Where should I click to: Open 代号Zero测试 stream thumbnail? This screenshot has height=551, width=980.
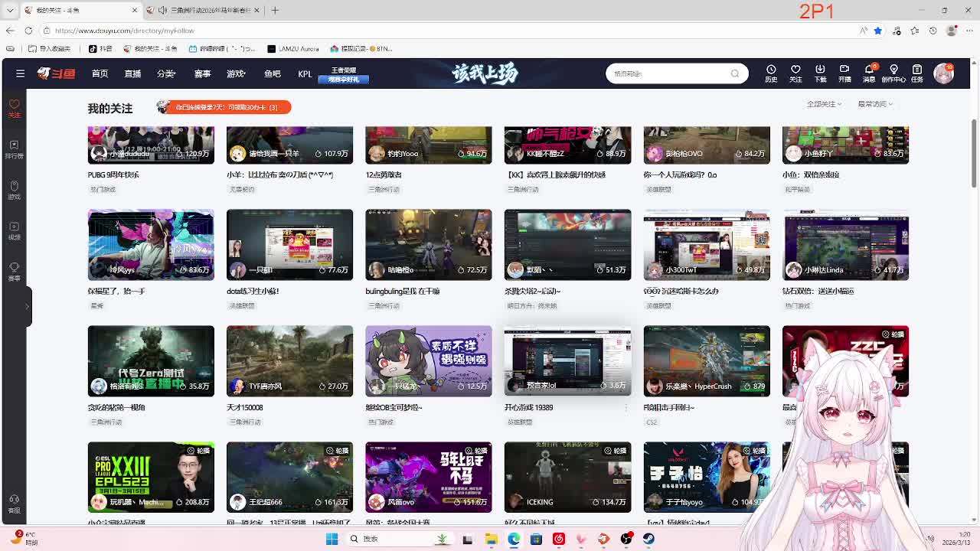[151, 360]
